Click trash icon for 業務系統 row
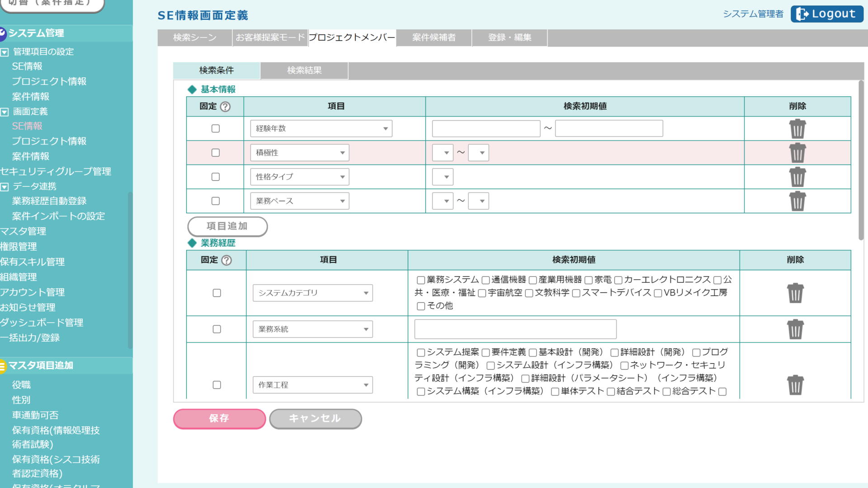Image resolution: width=868 pixels, height=488 pixels. 795,329
